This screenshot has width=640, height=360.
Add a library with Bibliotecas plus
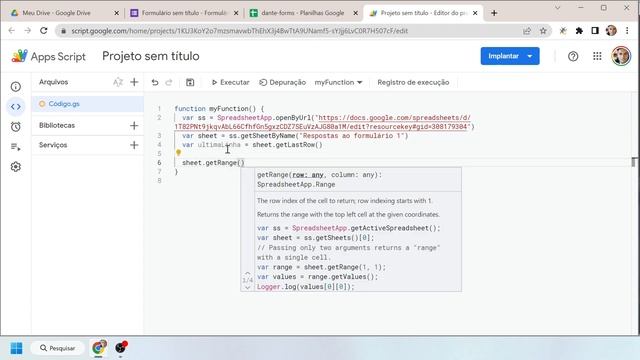tap(134, 125)
